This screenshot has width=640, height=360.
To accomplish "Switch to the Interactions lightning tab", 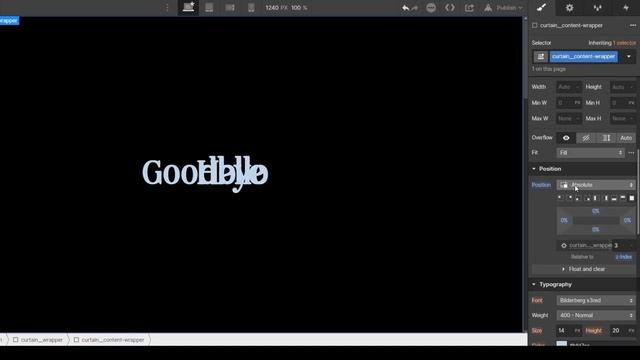I will point(626,7).
